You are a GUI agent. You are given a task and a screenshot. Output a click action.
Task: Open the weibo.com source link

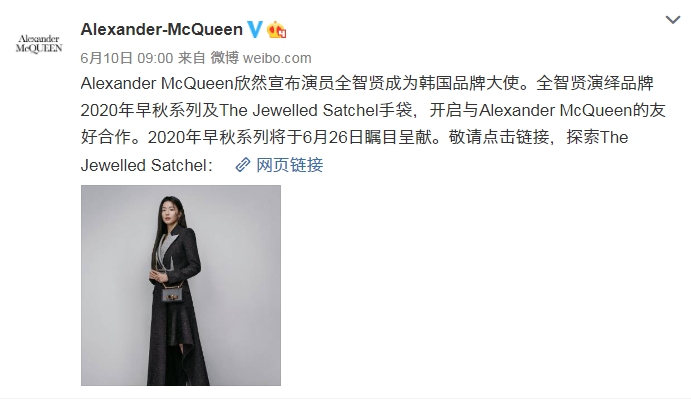point(277,58)
